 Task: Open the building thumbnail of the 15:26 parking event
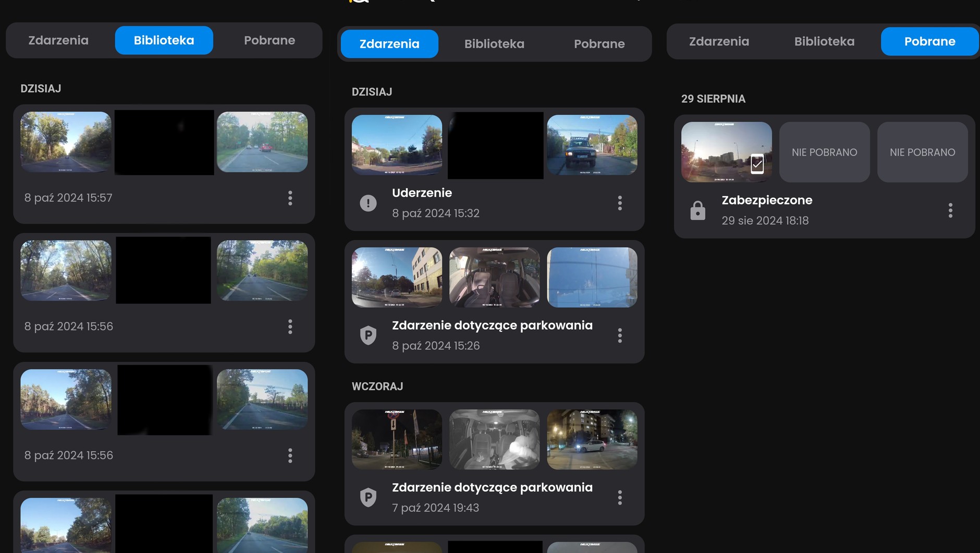[397, 278]
